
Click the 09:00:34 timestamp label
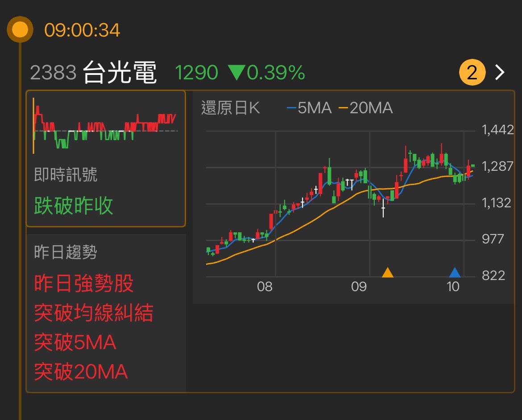click(x=82, y=30)
